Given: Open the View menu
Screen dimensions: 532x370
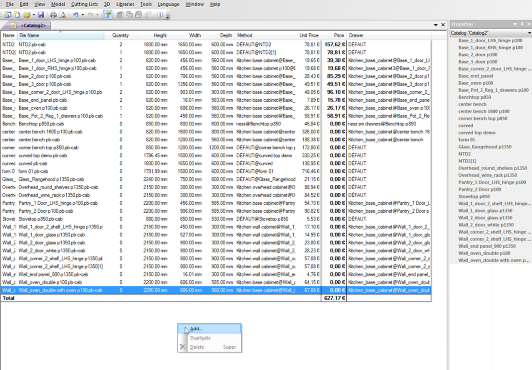Looking at the screenshot, I should point(40,4).
